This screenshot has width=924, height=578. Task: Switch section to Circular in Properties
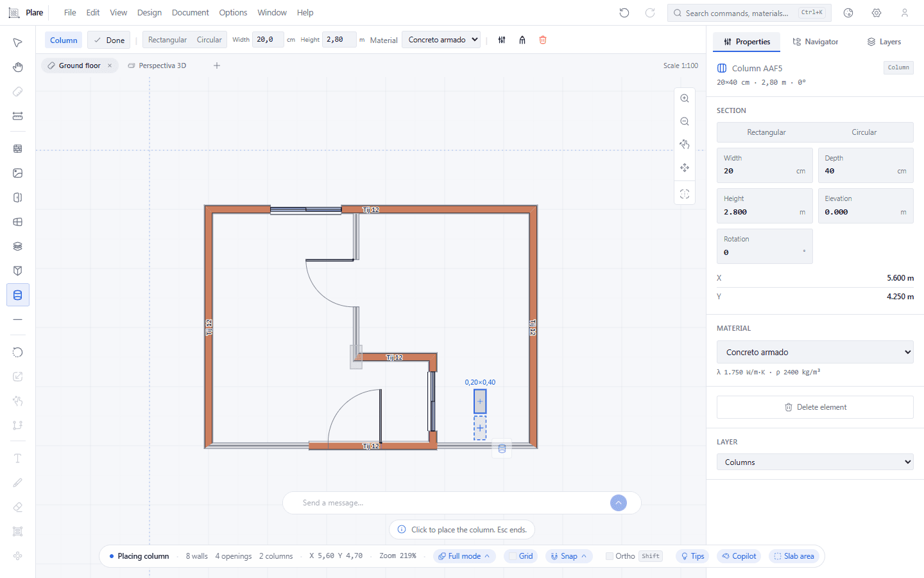tap(864, 132)
